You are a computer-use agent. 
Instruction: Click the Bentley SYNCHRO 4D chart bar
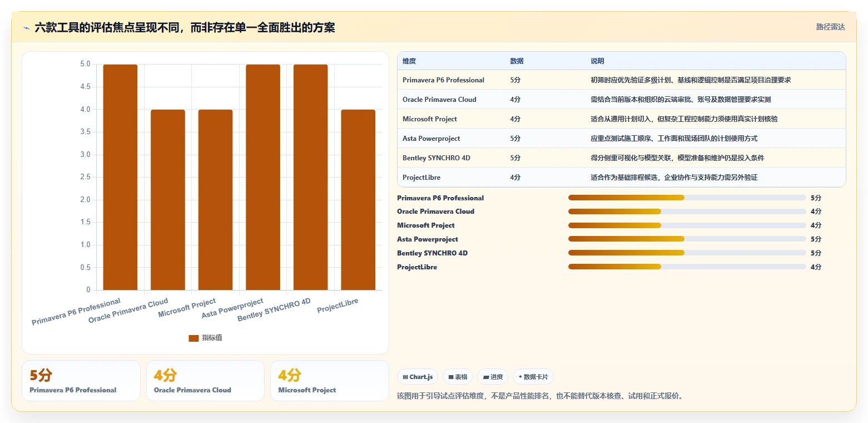click(x=311, y=177)
